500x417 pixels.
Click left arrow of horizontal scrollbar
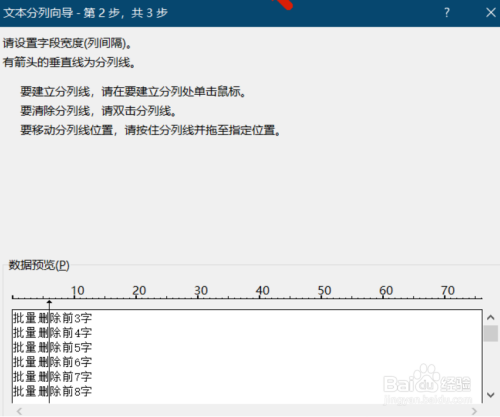pos(19,411)
